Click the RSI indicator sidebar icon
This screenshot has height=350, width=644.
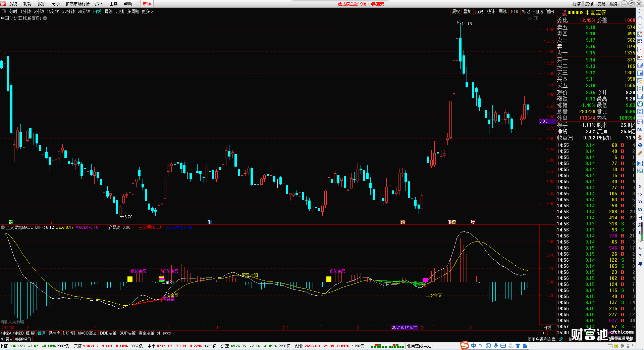[640, 130]
